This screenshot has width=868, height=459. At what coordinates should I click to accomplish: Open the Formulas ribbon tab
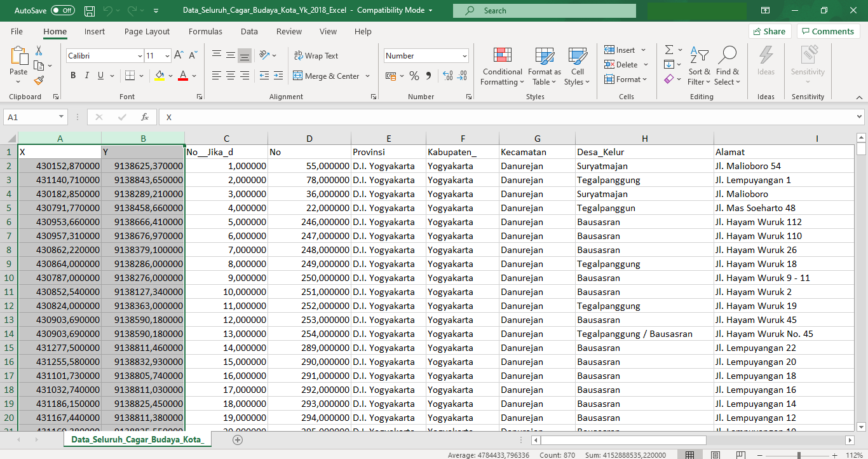coord(205,32)
